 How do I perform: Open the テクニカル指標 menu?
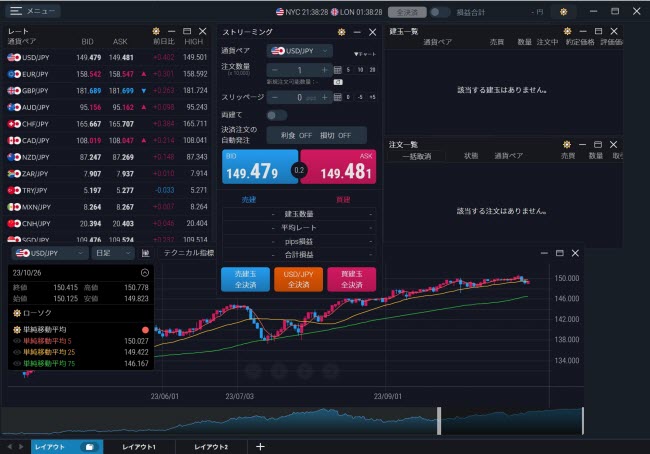(189, 253)
